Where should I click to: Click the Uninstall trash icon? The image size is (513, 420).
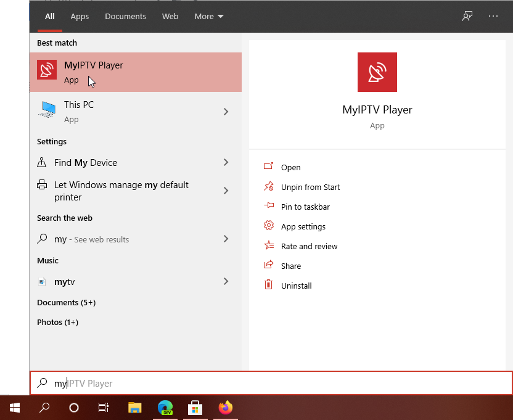[269, 284]
